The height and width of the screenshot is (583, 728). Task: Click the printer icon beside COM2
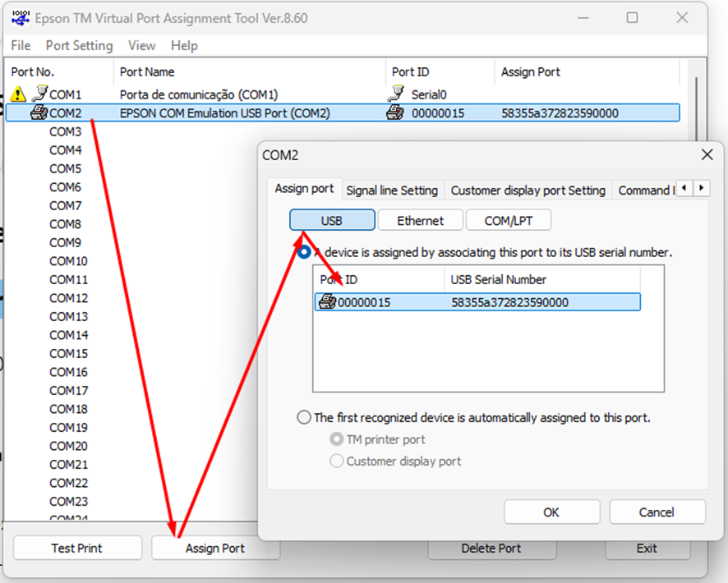[38, 113]
